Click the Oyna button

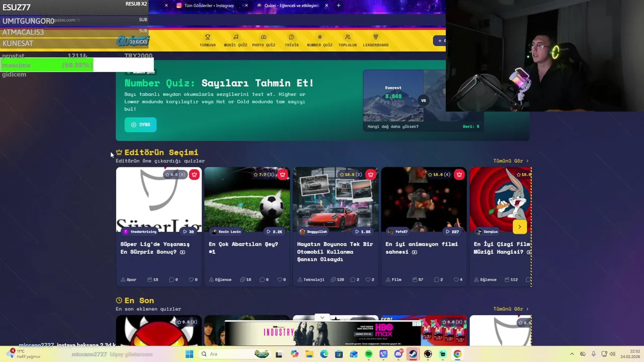140,125
